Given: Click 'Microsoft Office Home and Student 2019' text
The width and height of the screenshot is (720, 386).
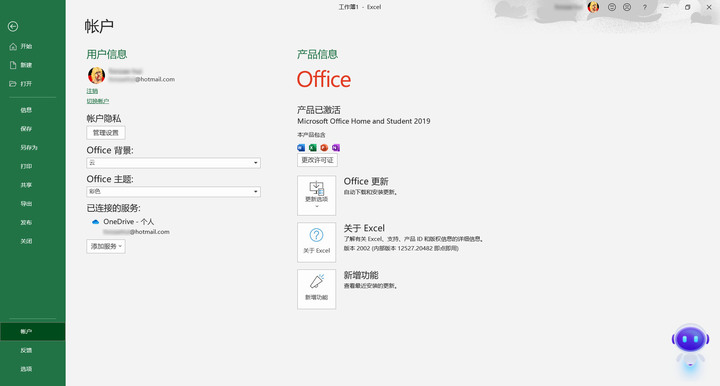Looking at the screenshot, I should 364,121.
